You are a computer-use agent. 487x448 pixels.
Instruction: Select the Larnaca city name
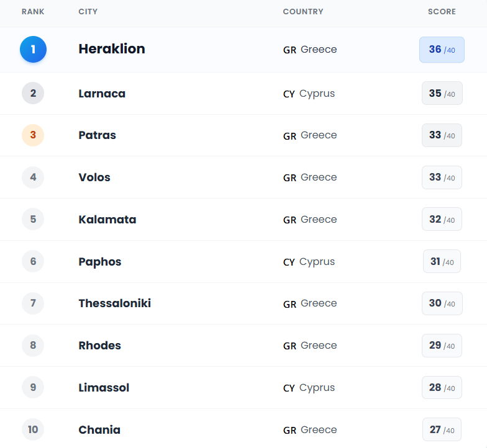[102, 94]
